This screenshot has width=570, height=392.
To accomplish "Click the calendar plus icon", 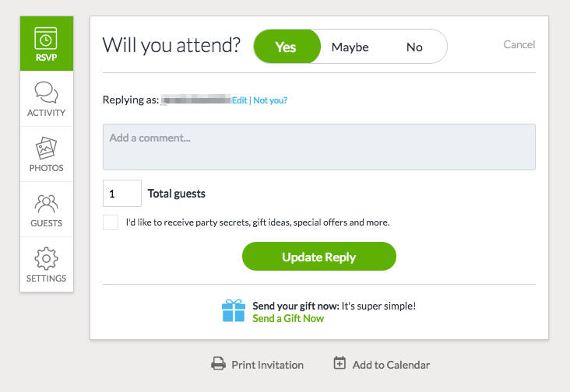I will (340, 363).
